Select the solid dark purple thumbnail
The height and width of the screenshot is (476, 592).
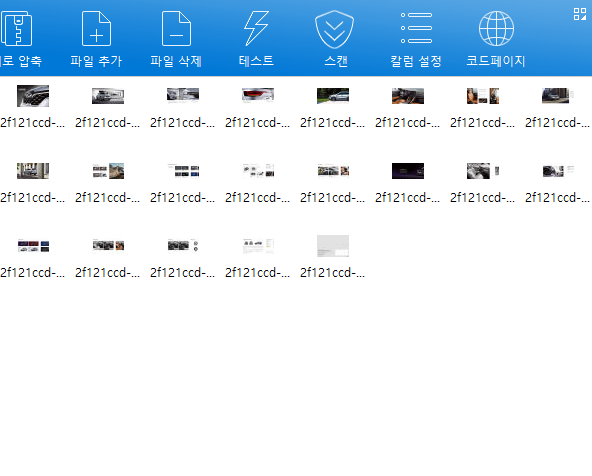(x=408, y=171)
